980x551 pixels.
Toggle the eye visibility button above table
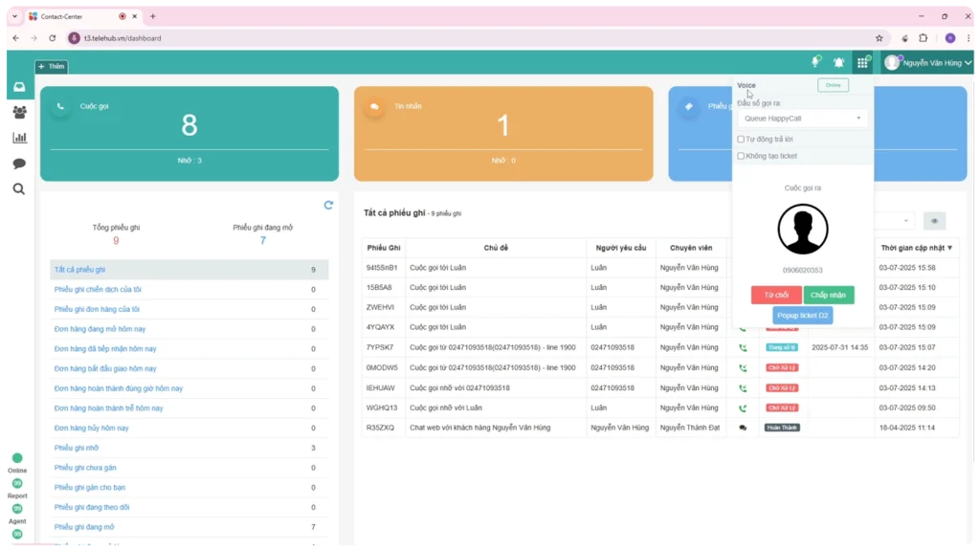pyautogui.click(x=934, y=221)
